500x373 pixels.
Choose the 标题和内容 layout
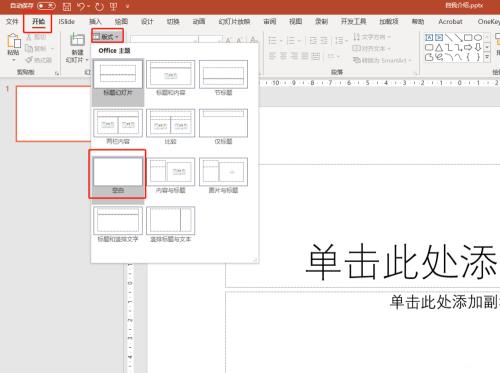tap(170, 78)
